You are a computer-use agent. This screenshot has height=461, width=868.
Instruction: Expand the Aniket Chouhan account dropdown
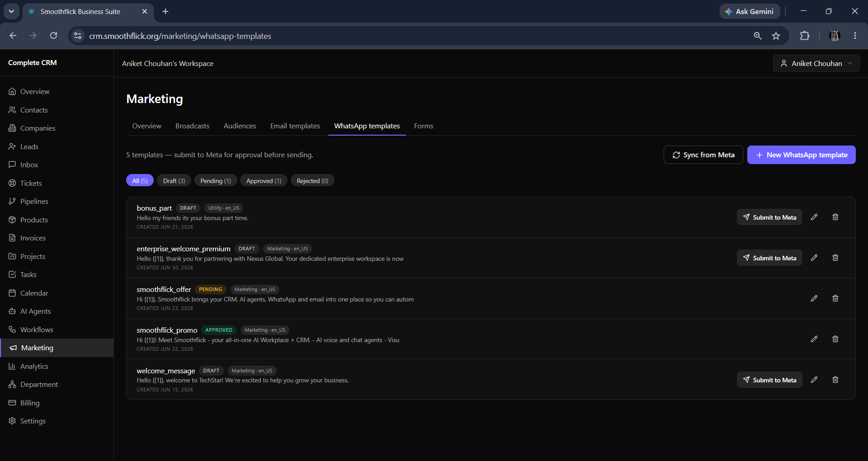(816, 63)
